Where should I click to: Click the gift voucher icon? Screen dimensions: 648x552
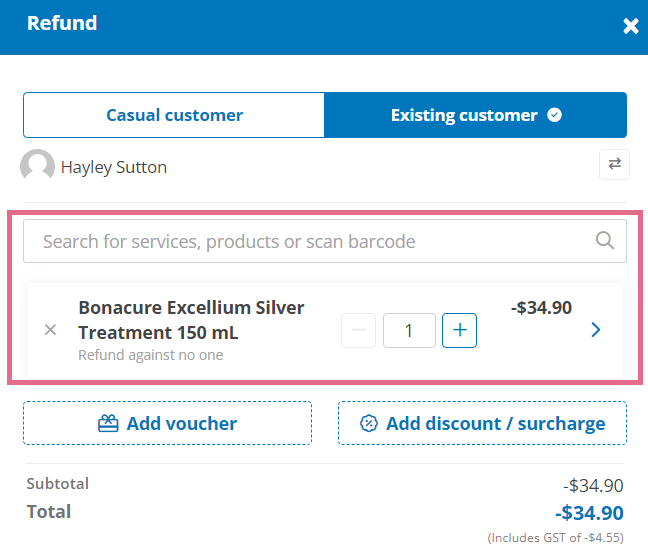(x=108, y=423)
